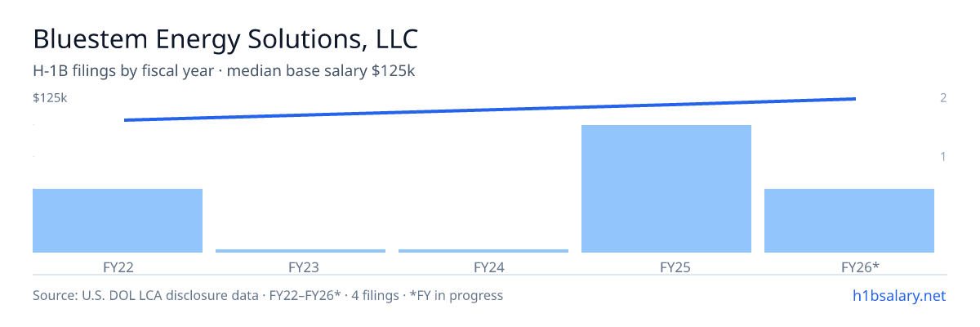Screen dimensions: 980x327
Task: Click the $125k salary axis label
Action: (50, 98)
